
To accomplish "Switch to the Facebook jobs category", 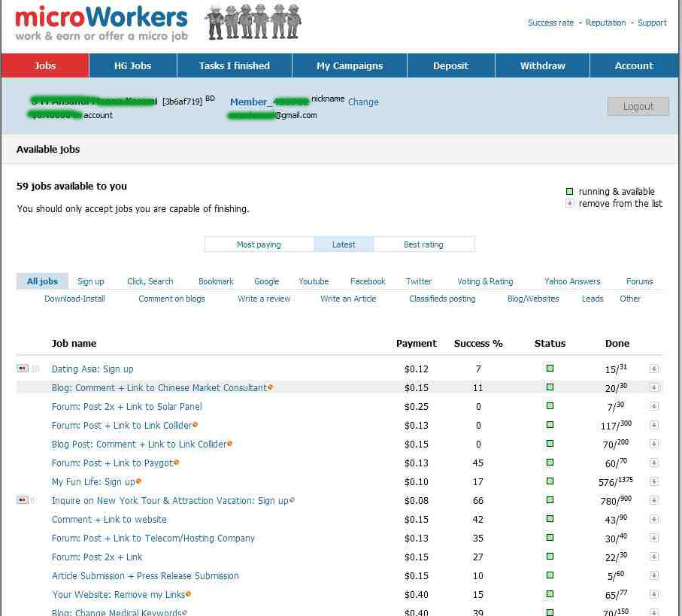I will (x=367, y=281).
